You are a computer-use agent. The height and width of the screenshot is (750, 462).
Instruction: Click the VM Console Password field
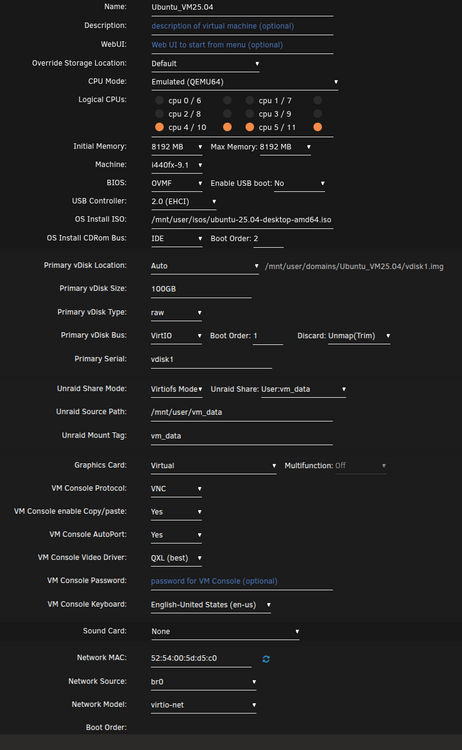click(x=242, y=581)
